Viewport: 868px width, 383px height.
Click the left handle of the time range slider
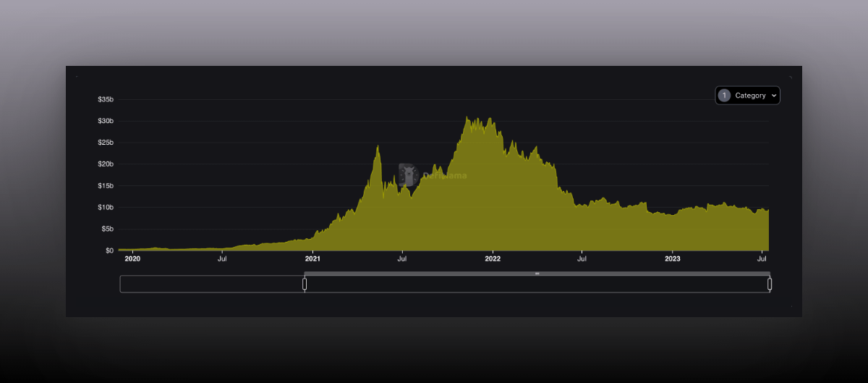(305, 284)
